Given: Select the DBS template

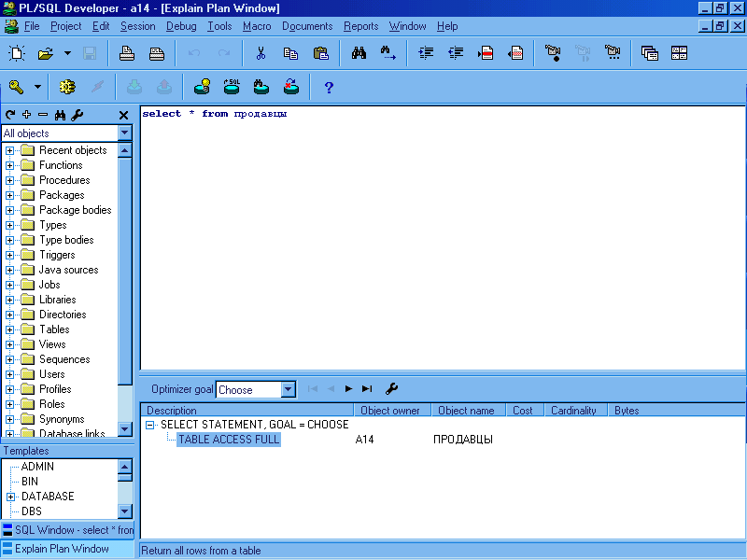Looking at the screenshot, I should pyautogui.click(x=32, y=511).
